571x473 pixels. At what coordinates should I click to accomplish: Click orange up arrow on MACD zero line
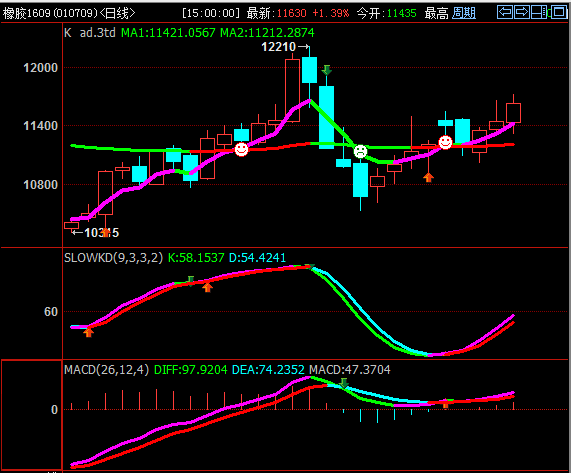[445, 403]
